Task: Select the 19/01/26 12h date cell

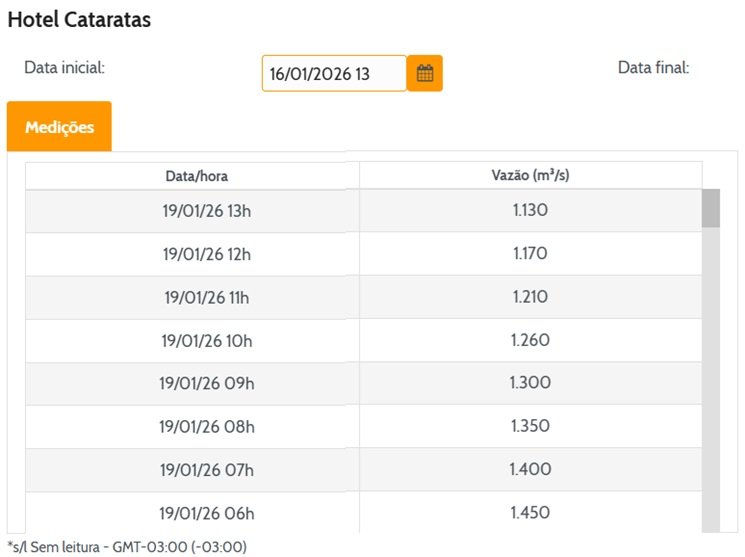Action: tap(207, 254)
